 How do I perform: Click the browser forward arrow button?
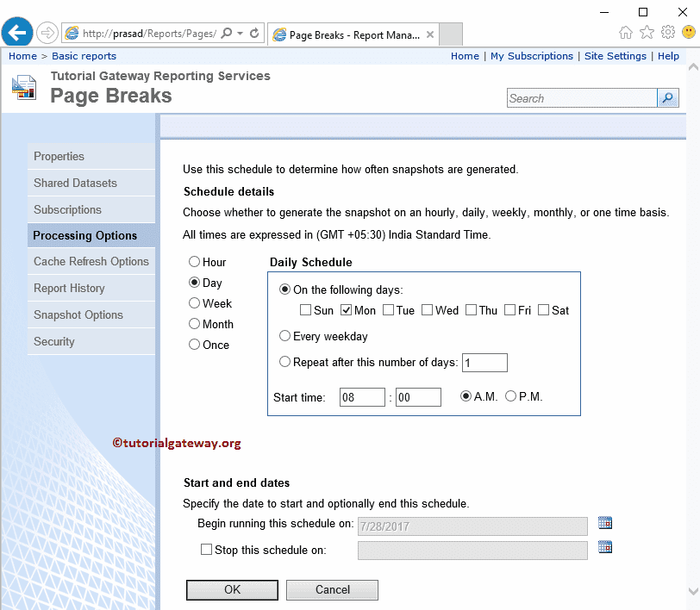click(47, 33)
